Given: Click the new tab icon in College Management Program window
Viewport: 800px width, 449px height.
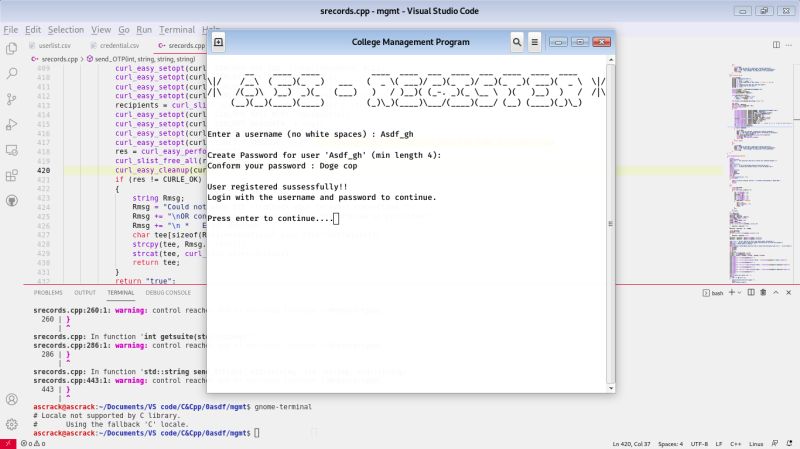Looking at the screenshot, I should (218, 42).
